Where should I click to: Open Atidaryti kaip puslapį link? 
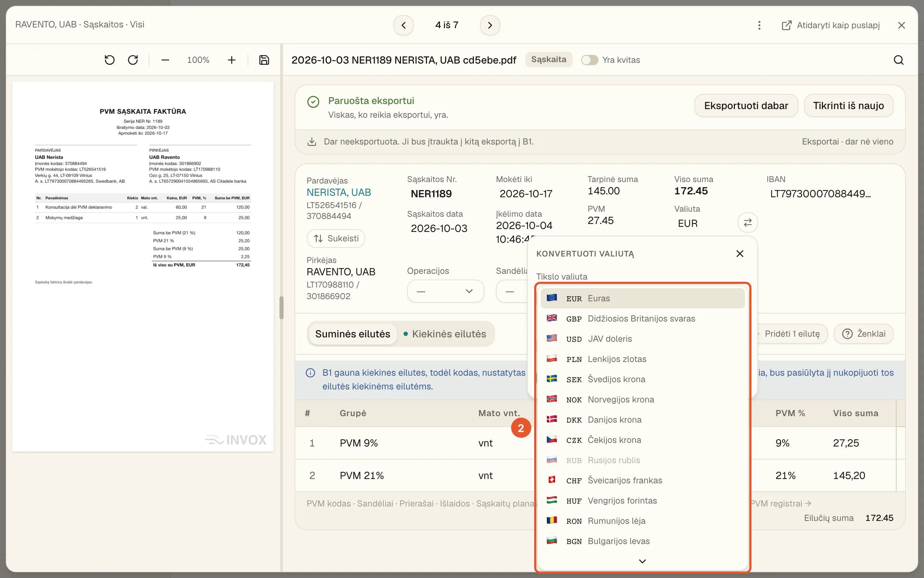(831, 25)
